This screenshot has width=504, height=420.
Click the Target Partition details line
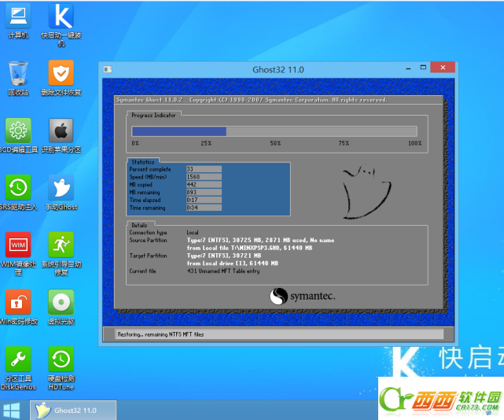pos(224,256)
